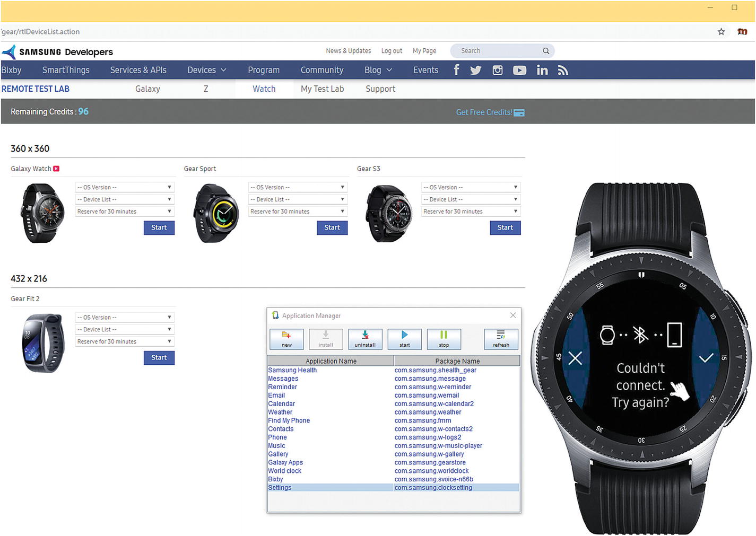
Task: Open the LinkedIn social icon
Action: (x=542, y=70)
